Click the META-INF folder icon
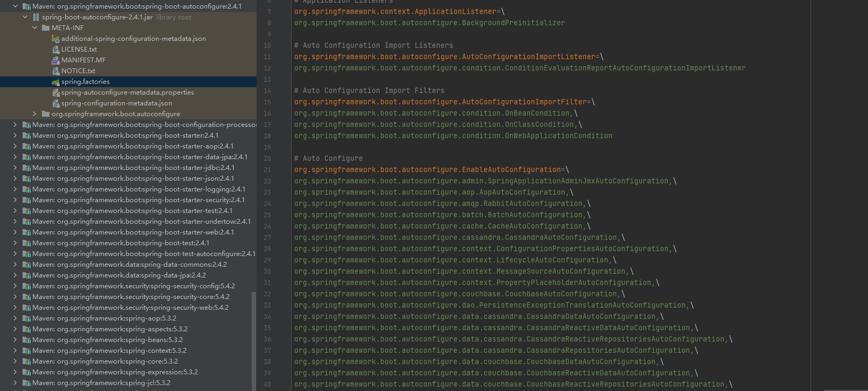 pyautogui.click(x=46, y=28)
